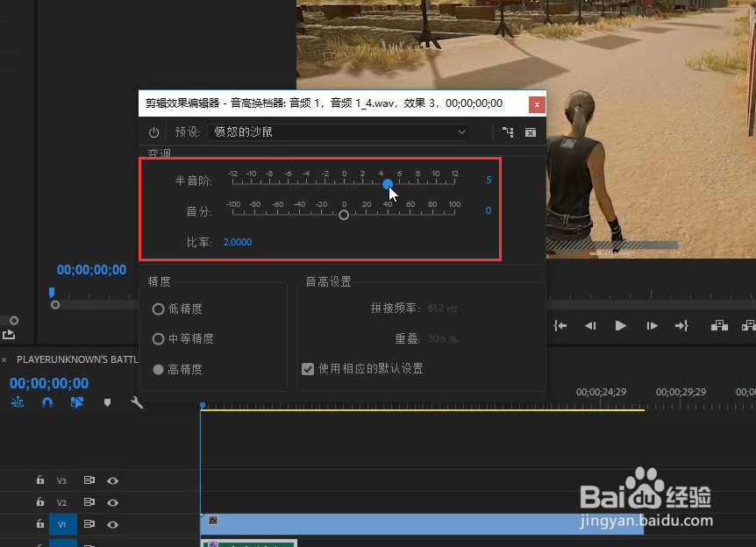Click the 半音阶 semitone slider handle
Viewport: 756px width, 547px height.
(388, 184)
